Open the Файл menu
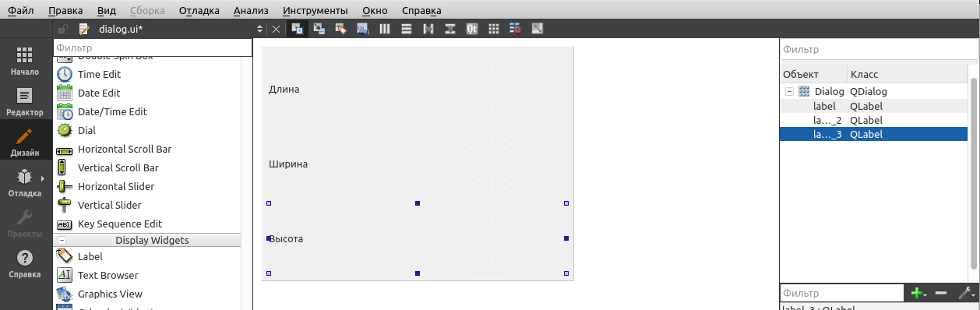 (20, 10)
